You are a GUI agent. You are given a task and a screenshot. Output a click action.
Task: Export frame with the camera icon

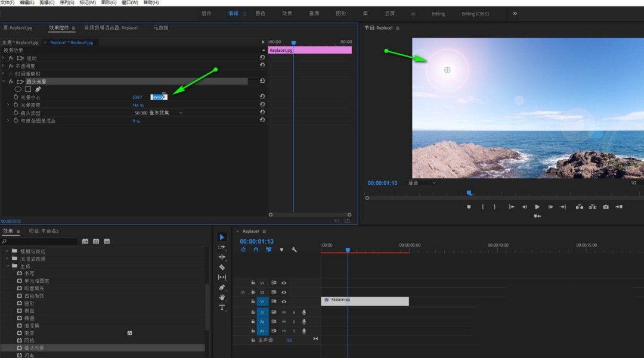606,207
